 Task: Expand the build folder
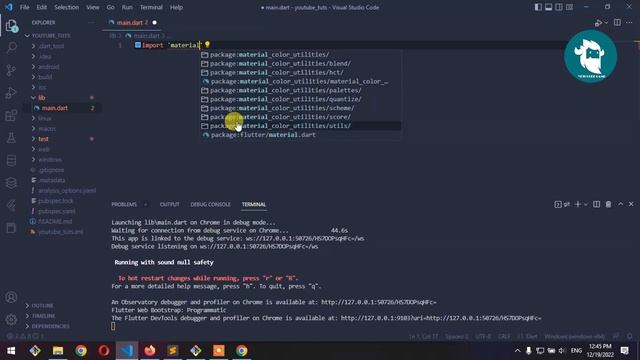pos(45,77)
